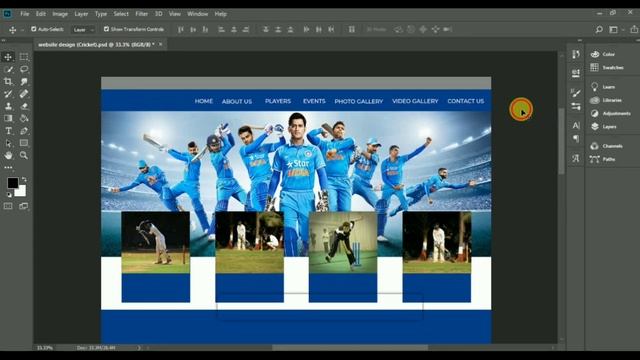Viewport: 640px width, 360px height.
Task: Open the Filter menu
Action: (x=141, y=14)
